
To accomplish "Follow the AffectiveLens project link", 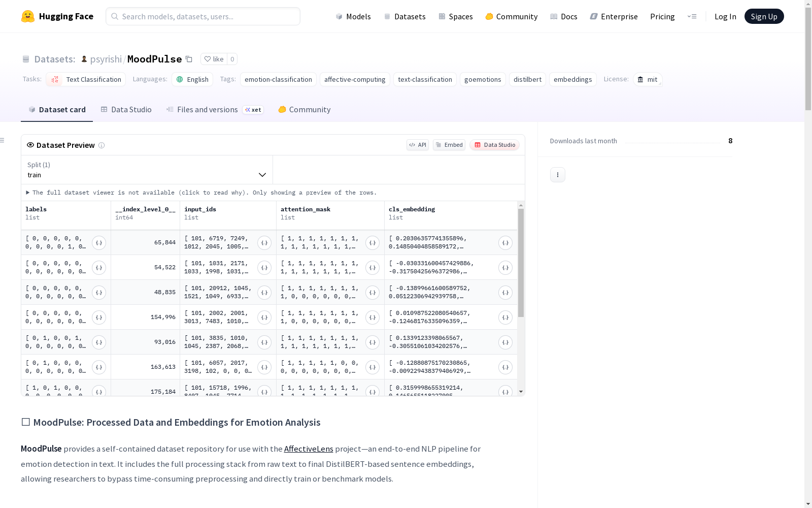I will (309, 449).
